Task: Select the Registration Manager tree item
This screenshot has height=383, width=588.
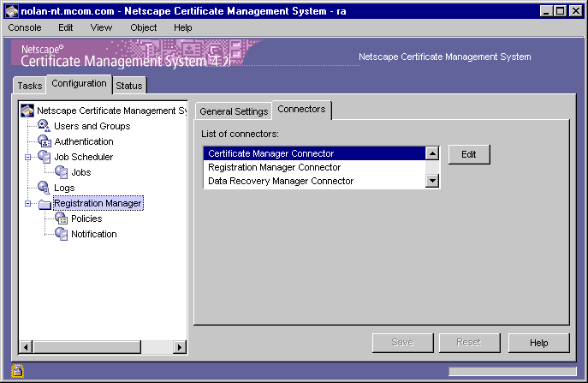Action: tap(98, 203)
